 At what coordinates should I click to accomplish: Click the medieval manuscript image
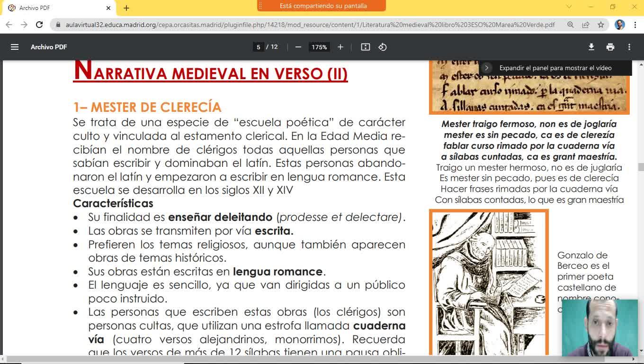[x=529, y=87]
